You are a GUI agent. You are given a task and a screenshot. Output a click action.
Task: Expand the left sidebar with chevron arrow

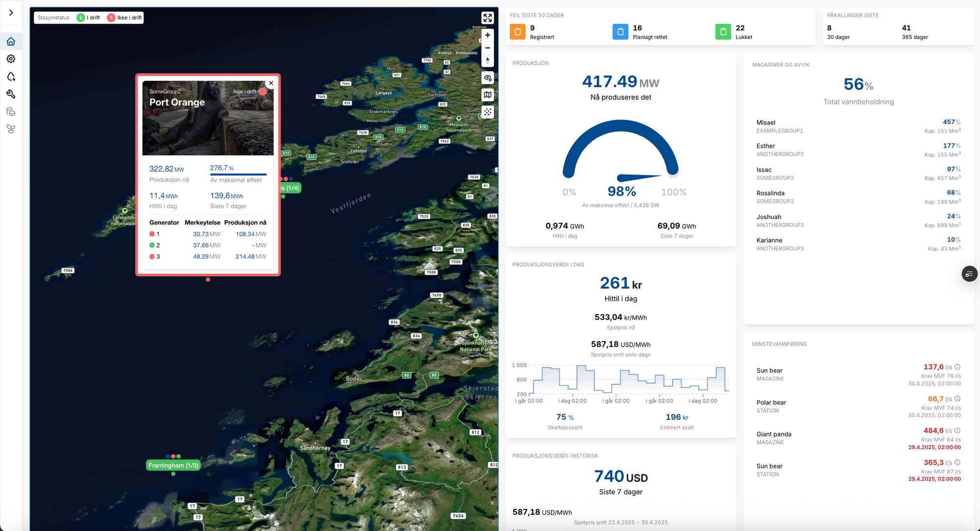coord(11,13)
